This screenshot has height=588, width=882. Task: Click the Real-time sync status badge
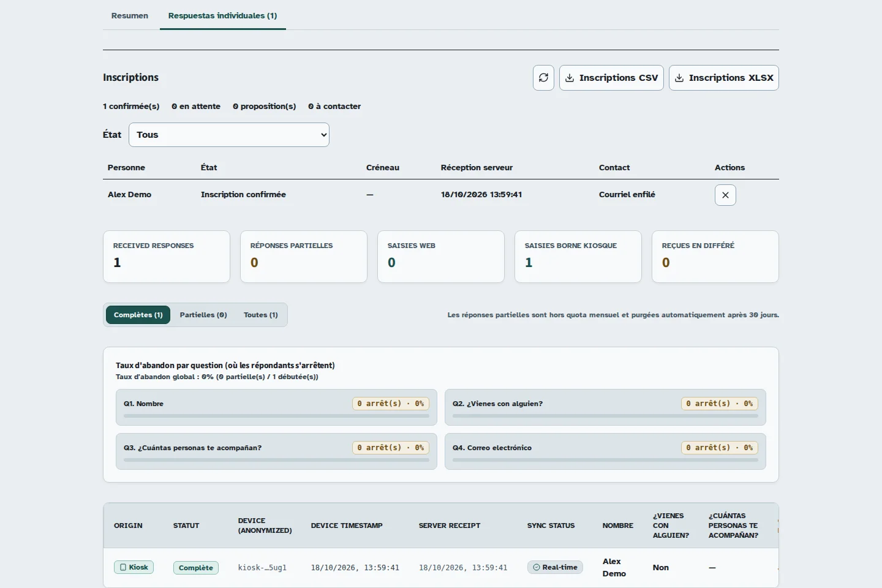pyautogui.click(x=555, y=567)
